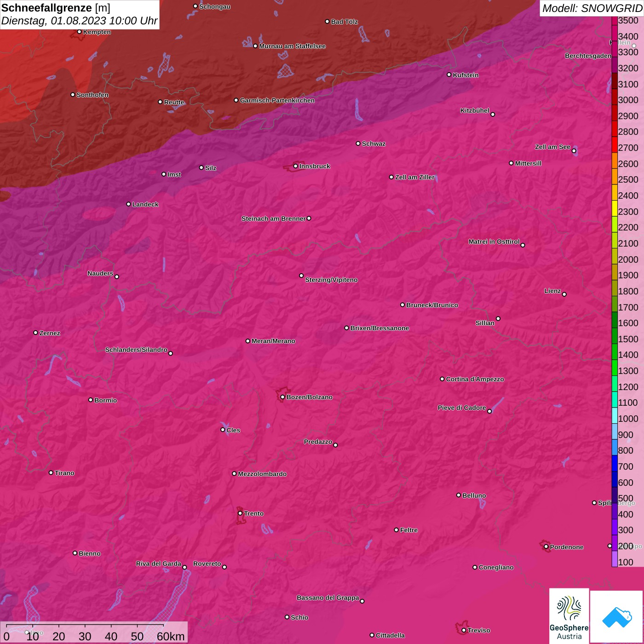644x644 pixels.
Task: Click the 100 violet legend swatch
Action: [614, 559]
